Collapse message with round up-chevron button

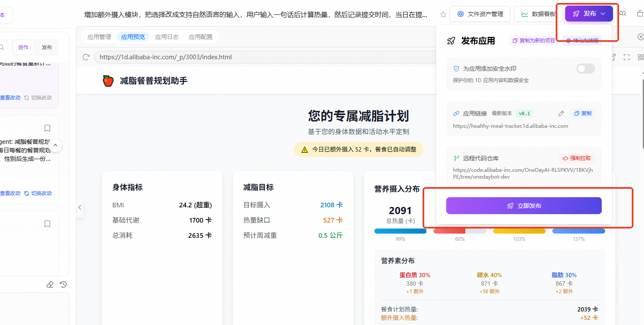[x=55, y=145]
